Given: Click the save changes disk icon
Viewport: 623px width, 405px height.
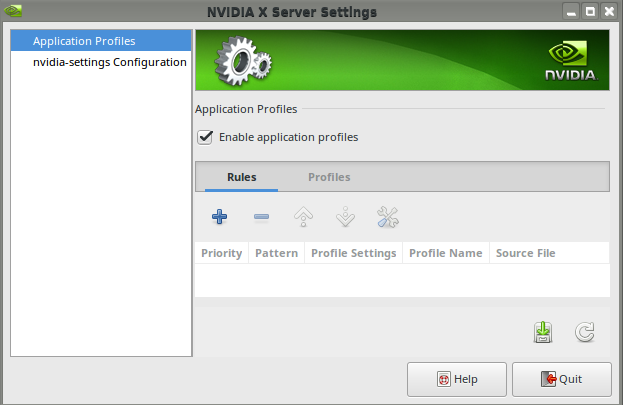Looking at the screenshot, I should pyautogui.click(x=543, y=332).
